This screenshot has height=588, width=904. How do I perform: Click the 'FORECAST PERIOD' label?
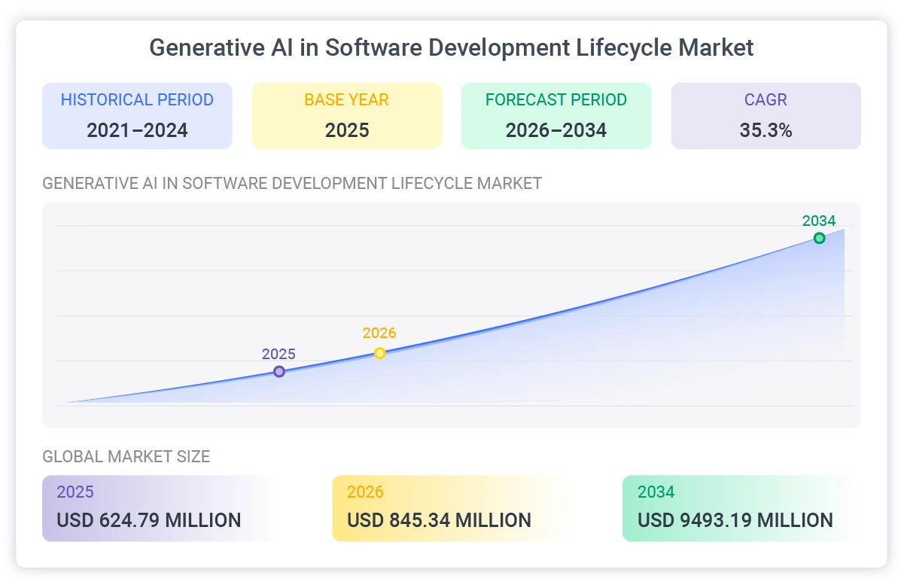click(x=556, y=99)
